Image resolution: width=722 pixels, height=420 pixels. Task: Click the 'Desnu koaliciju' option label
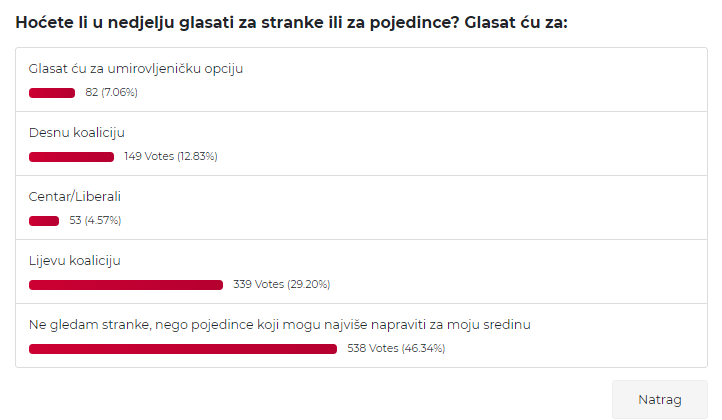coord(76,133)
